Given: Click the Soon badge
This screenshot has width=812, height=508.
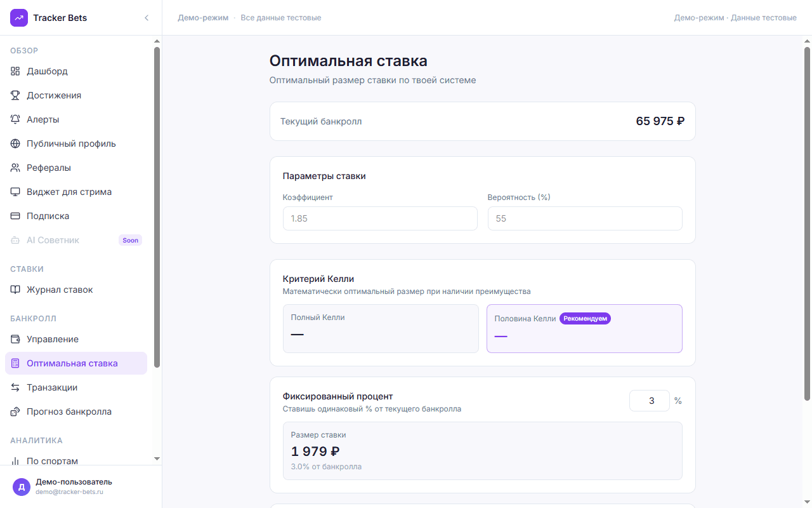Looking at the screenshot, I should pyautogui.click(x=130, y=240).
